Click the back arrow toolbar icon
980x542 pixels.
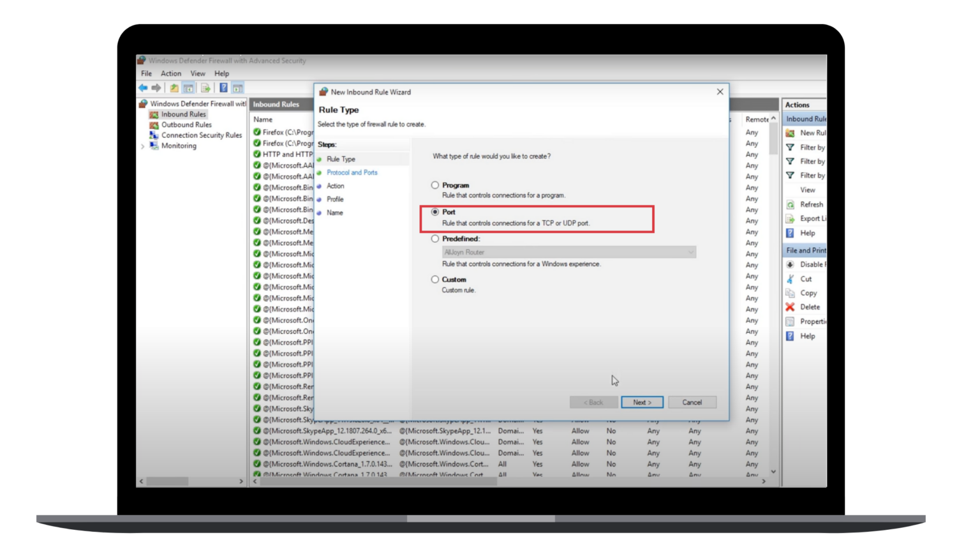(143, 88)
